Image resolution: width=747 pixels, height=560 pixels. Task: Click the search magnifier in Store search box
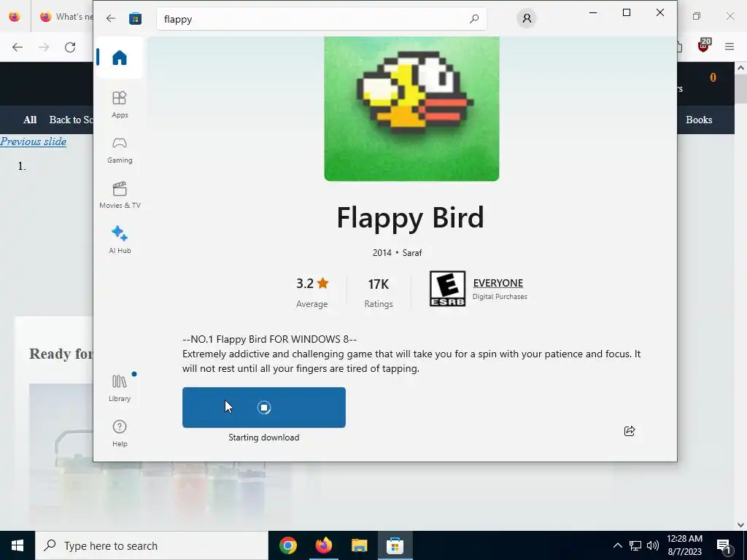(x=474, y=19)
